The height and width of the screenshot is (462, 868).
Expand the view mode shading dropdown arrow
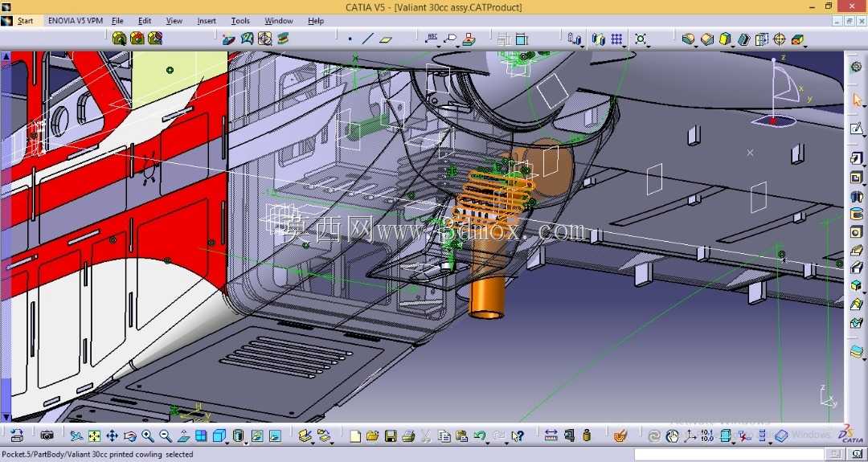(x=246, y=443)
